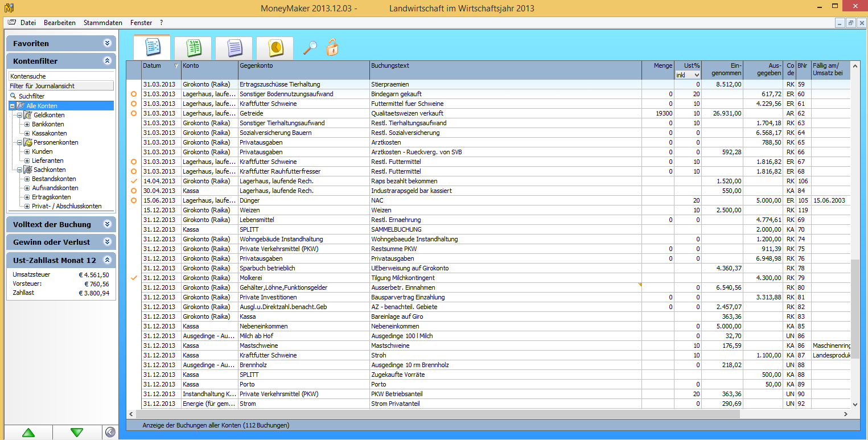This screenshot has width=868, height=440.
Task: Click the green up arrow in sidebar
Action: [x=28, y=433]
